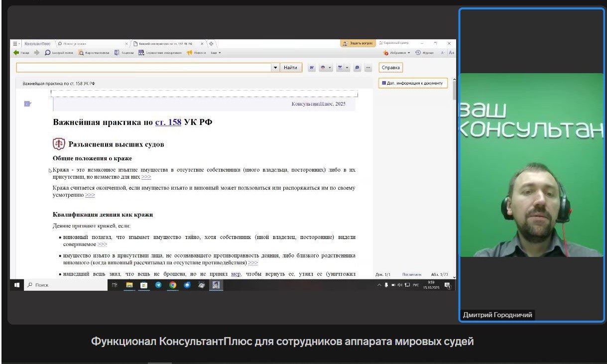Click inside the document search input field
This screenshot has width=607, height=364.
(x=143, y=68)
